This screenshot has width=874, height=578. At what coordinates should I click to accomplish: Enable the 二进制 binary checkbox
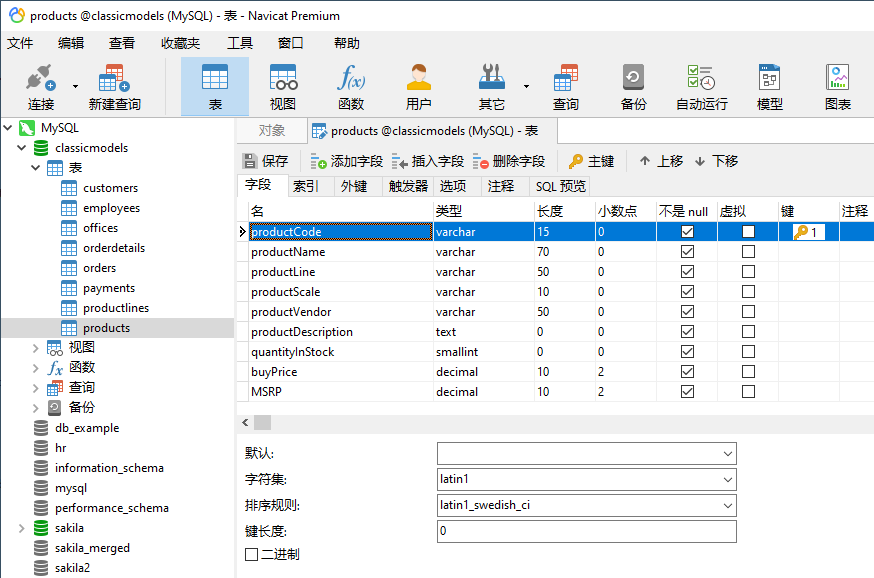click(251, 555)
